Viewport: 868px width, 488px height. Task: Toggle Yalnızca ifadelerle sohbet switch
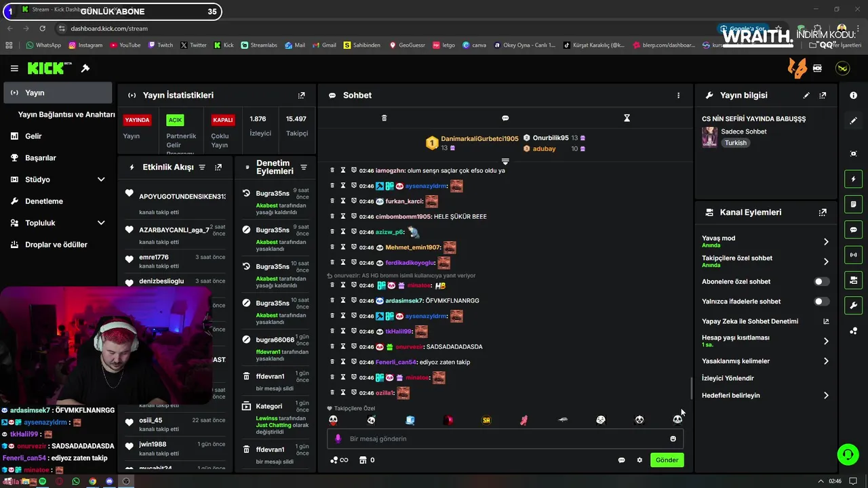tap(821, 302)
